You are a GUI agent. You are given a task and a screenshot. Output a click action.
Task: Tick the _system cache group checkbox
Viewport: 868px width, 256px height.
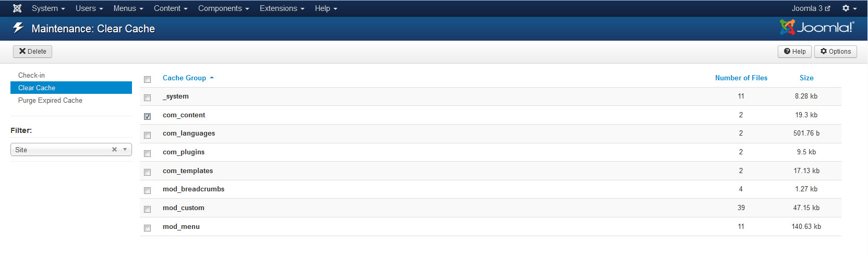click(147, 97)
